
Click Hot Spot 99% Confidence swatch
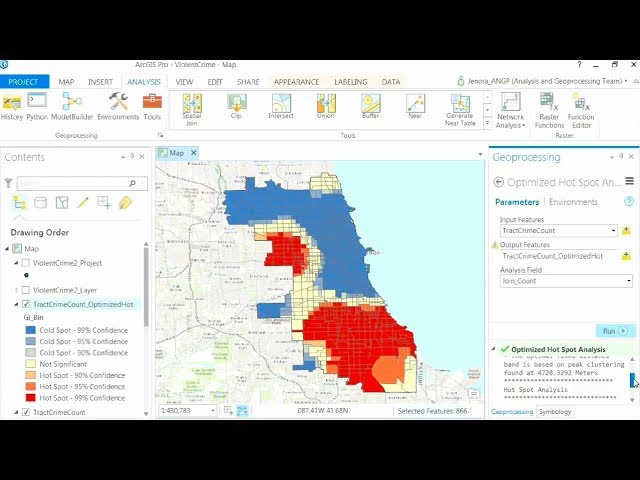click(x=31, y=398)
